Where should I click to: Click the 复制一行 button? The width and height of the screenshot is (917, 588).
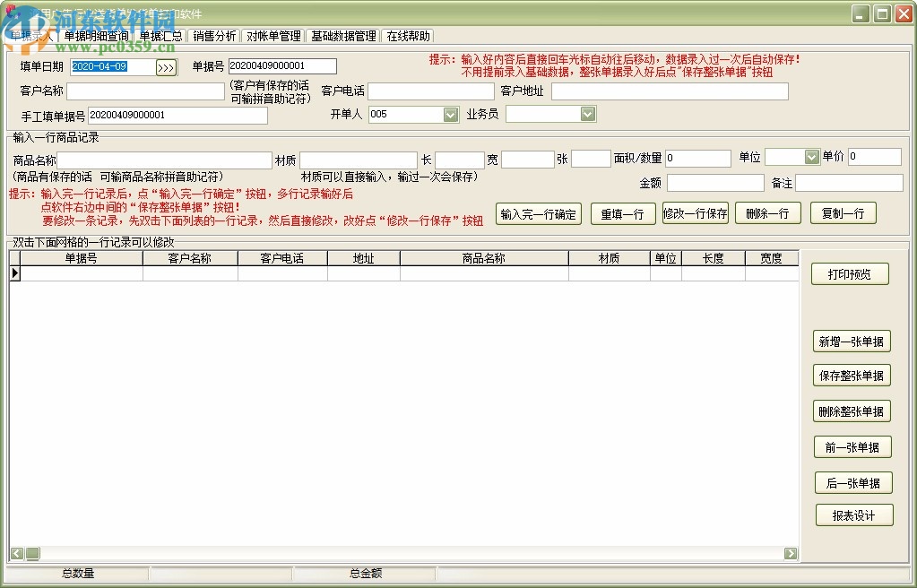click(843, 213)
